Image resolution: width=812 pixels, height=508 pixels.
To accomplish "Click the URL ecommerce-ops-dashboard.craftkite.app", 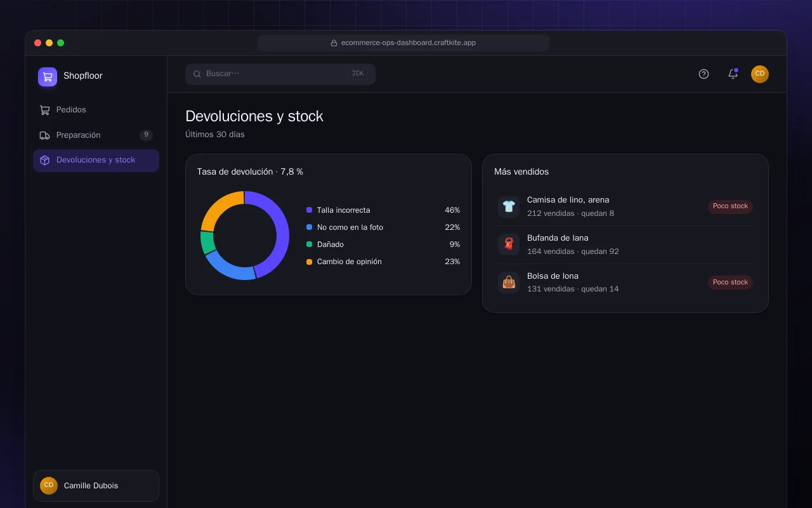I will [x=409, y=43].
